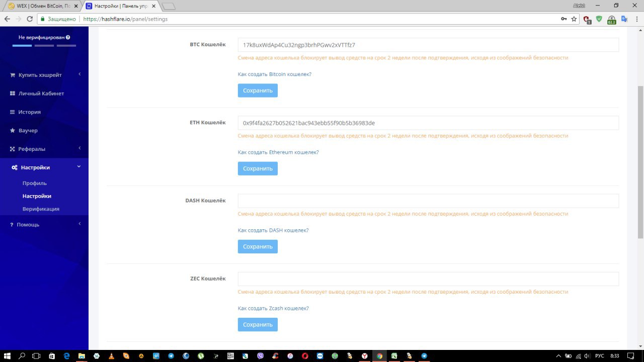Open the extension showing 63.3 badge
This screenshot has width=644, height=362.
pos(611,20)
